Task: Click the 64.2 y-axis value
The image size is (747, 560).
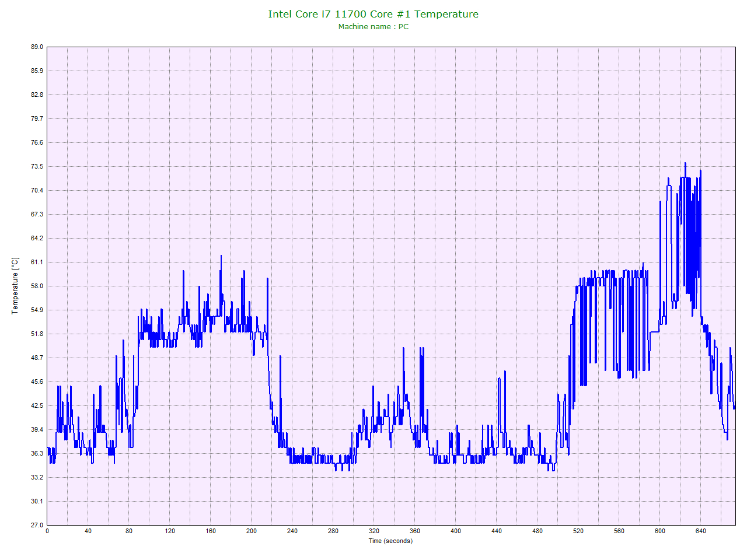Action: [37, 238]
